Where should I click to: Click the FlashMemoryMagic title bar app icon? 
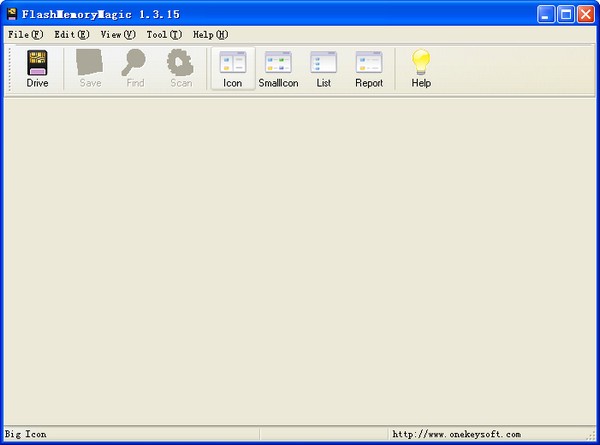coord(12,14)
